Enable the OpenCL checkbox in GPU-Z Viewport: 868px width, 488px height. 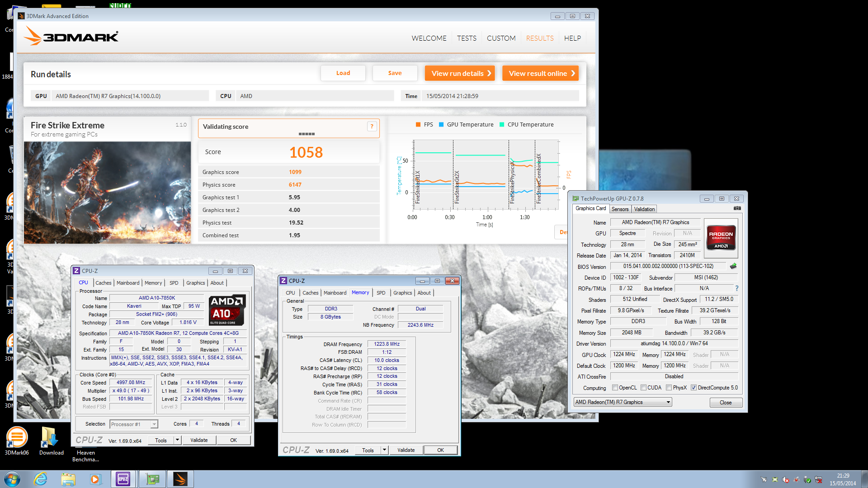pos(615,388)
